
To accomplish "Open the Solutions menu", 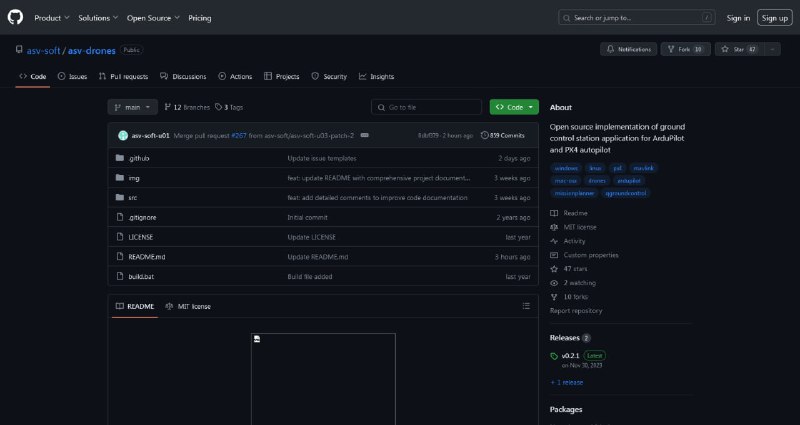I will (x=98, y=18).
